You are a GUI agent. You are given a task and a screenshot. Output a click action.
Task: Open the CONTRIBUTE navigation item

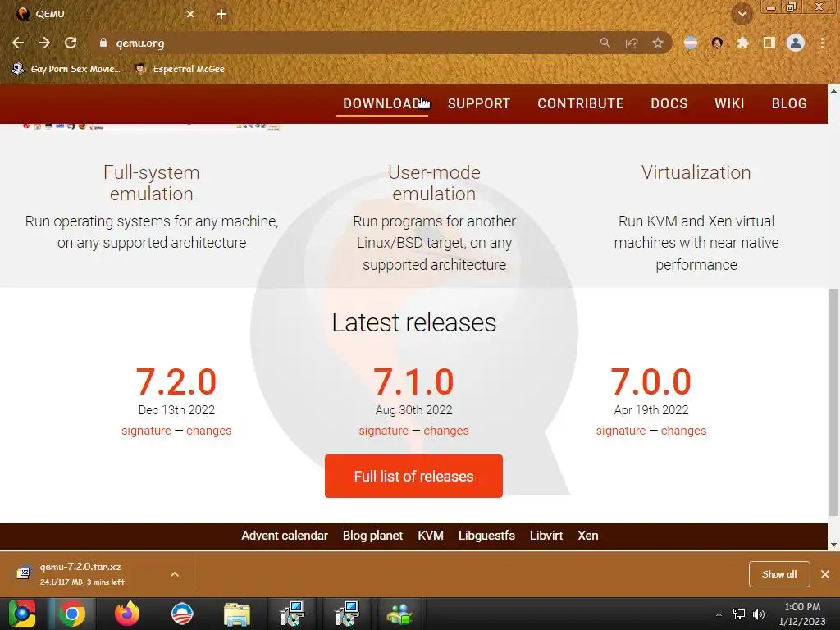pyautogui.click(x=581, y=103)
